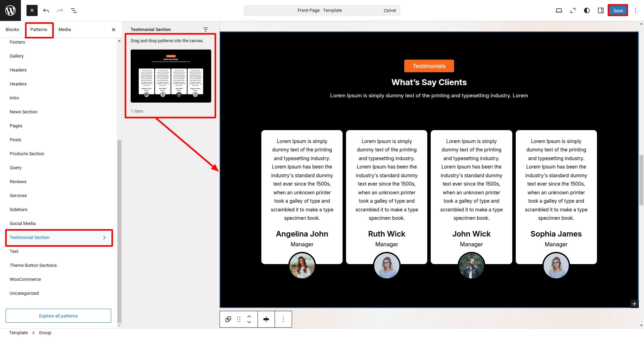Click the blue Save button

pos(618,10)
